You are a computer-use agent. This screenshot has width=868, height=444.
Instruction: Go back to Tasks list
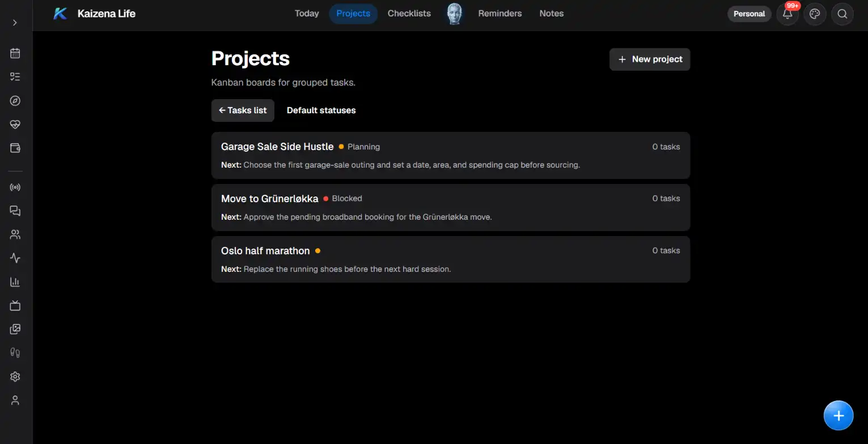[x=243, y=110]
